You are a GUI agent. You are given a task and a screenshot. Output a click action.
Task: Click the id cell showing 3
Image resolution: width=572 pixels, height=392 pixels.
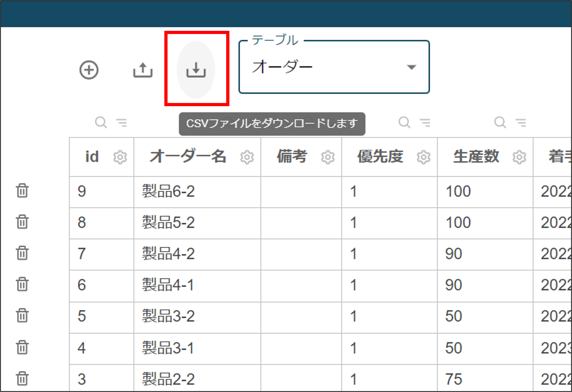pyautogui.click(x=101, y=378)
